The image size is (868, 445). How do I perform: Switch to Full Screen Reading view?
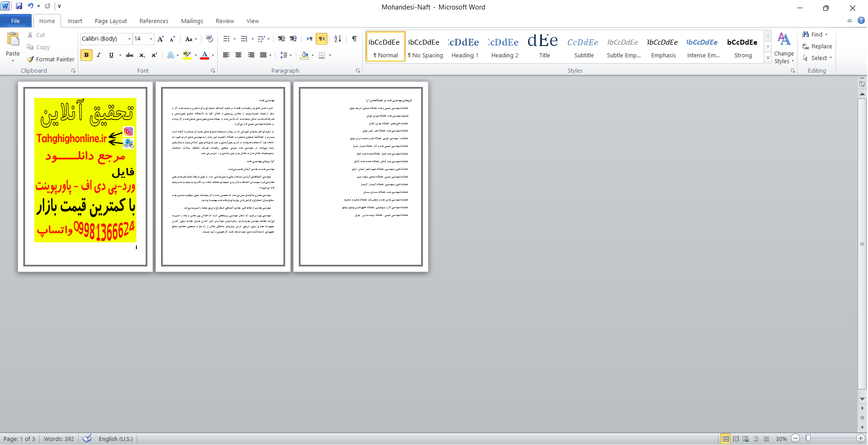click(736, 439)
